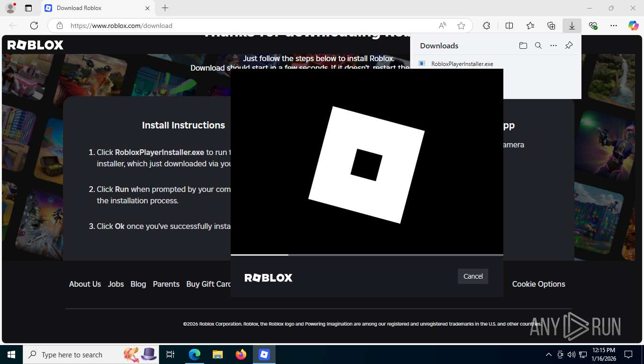The image size is (644, 364).
Task: Click the address bar URL
Action: pyautogui.click(x=121, y=26)
